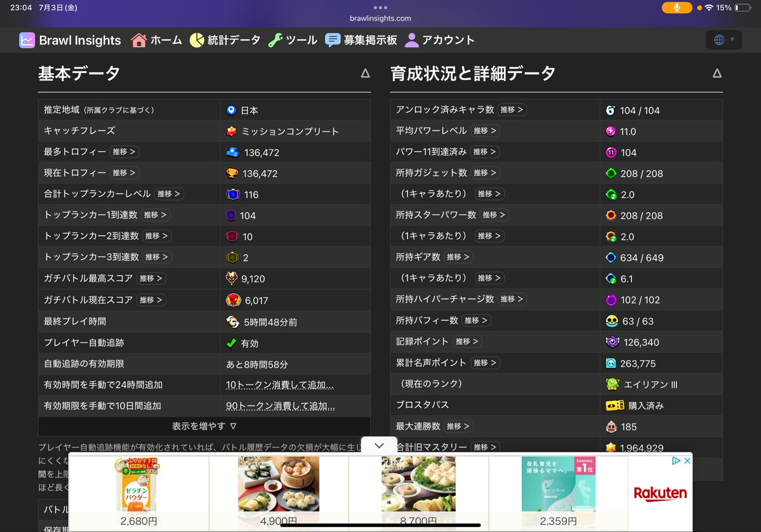Close the ad with the X icon
This screenshot has width=761, height=532.
(687, 461)
